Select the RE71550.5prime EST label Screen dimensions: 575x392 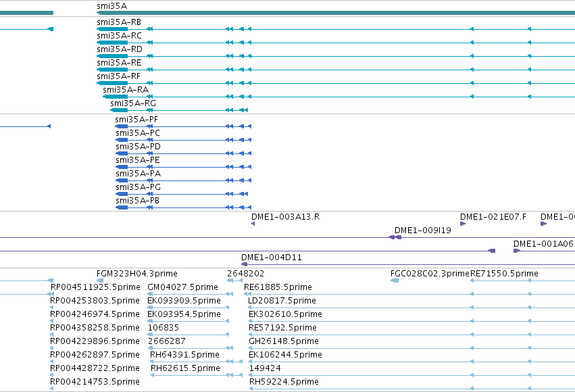[504, 274]
